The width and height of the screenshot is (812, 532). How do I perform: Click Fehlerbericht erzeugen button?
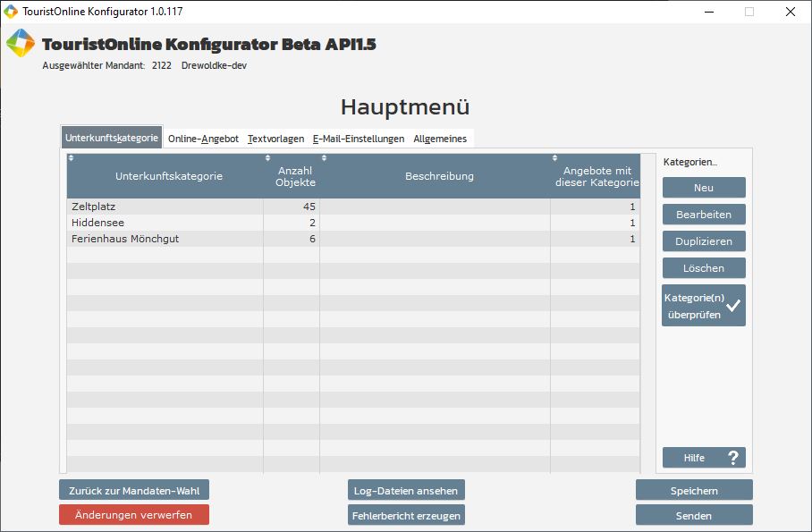tap(406, 515)
